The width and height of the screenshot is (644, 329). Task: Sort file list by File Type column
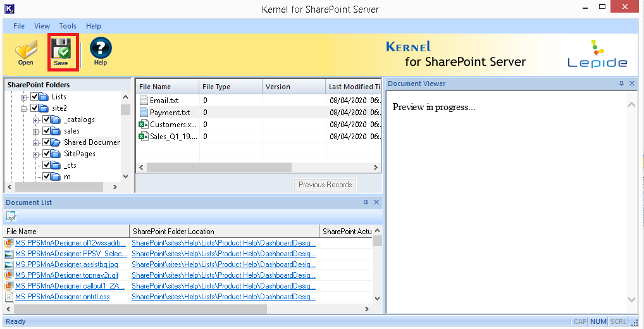point(230,87)
